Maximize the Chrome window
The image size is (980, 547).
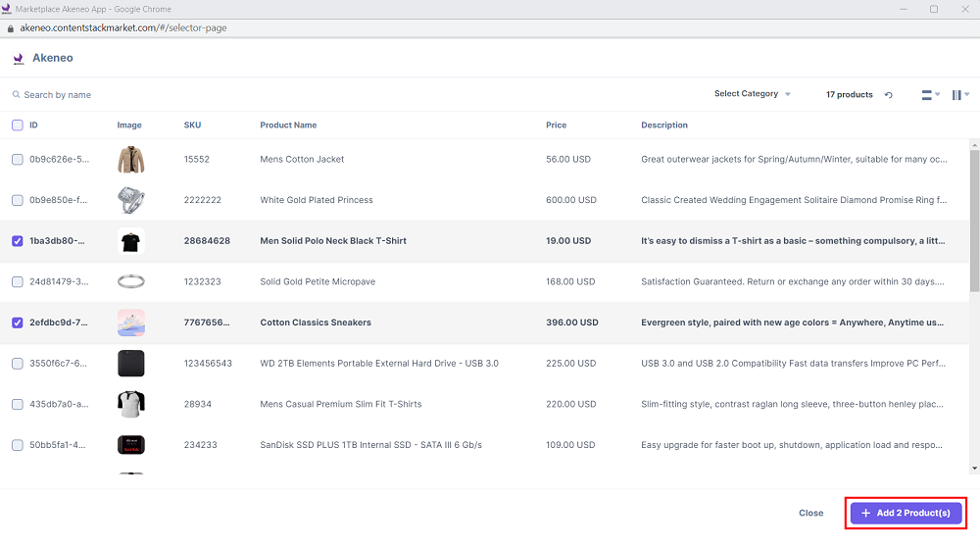pos(934,9)
